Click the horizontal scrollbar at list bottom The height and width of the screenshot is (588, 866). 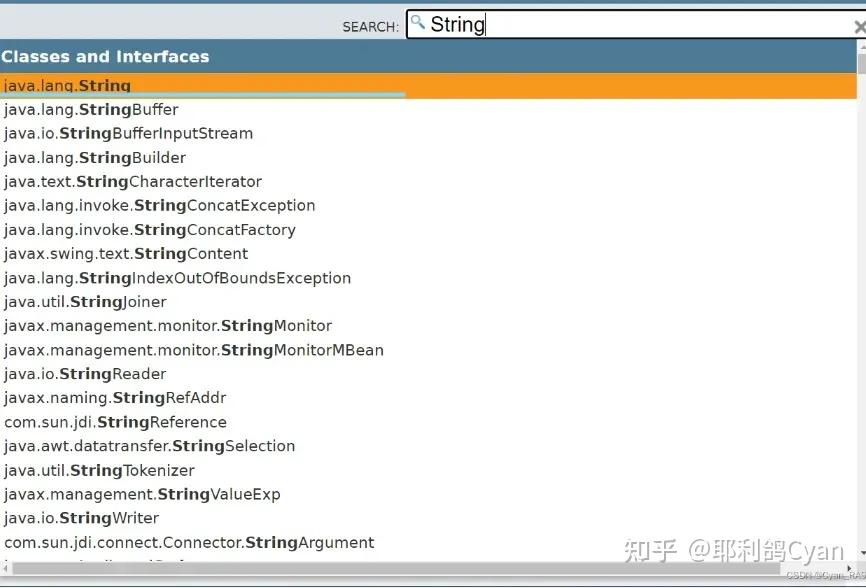point(400,569)
